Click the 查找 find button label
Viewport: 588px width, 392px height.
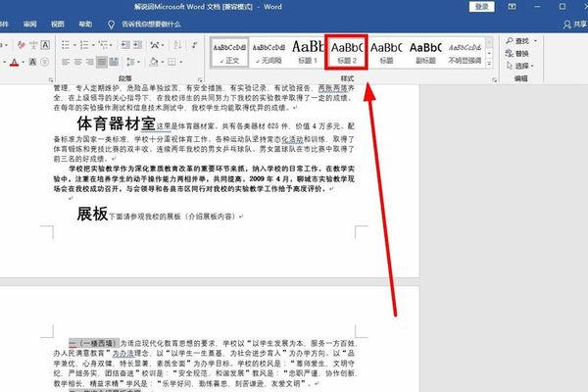point(522,40)
